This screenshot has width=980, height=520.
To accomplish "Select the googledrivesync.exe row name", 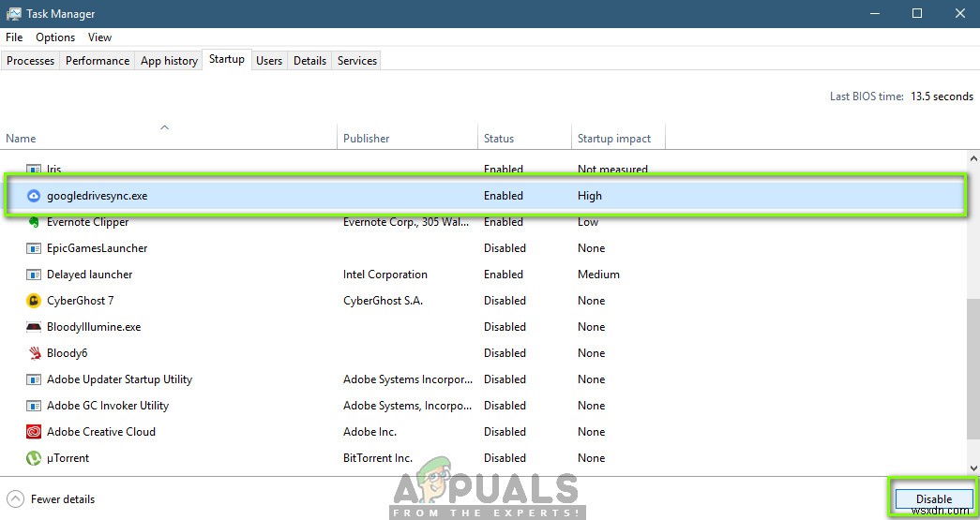I will click(97, 196).
